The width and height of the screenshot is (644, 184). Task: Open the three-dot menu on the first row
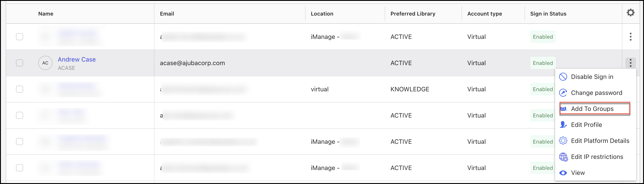coord(630,37)
